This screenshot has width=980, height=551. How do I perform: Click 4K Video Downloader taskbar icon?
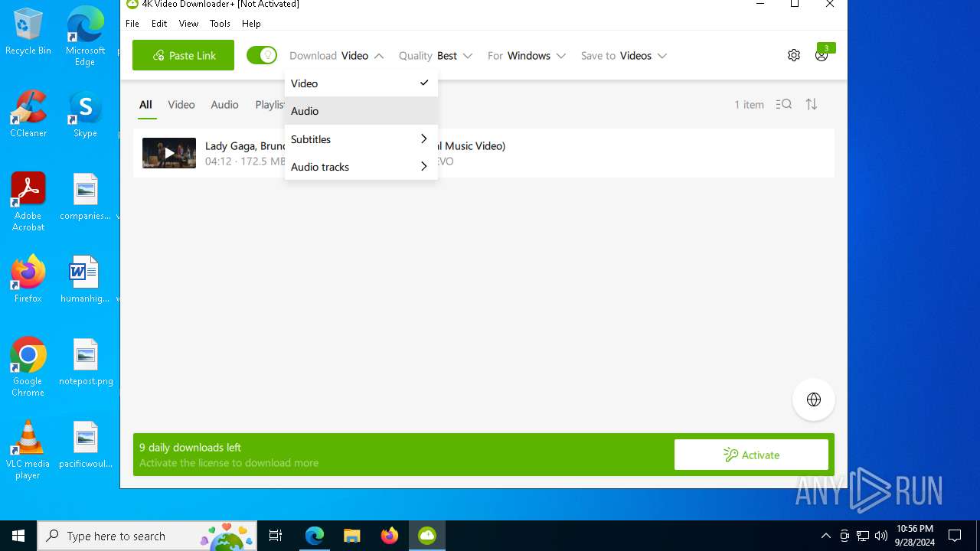point(426,536)
